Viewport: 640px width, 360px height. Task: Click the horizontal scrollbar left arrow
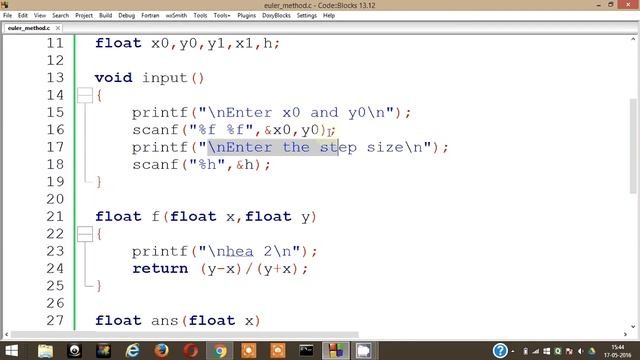pyautogui.click(x=6, y=335)
